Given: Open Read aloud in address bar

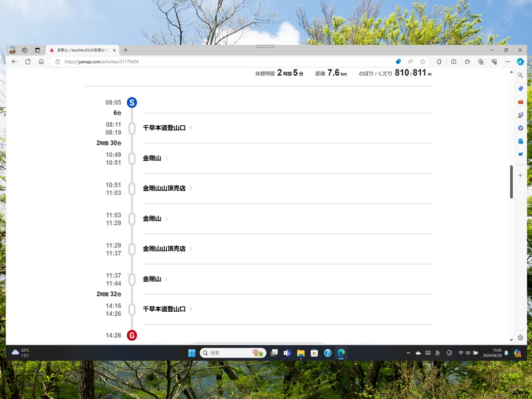Looking at the screenshot, I should point(410,61).
